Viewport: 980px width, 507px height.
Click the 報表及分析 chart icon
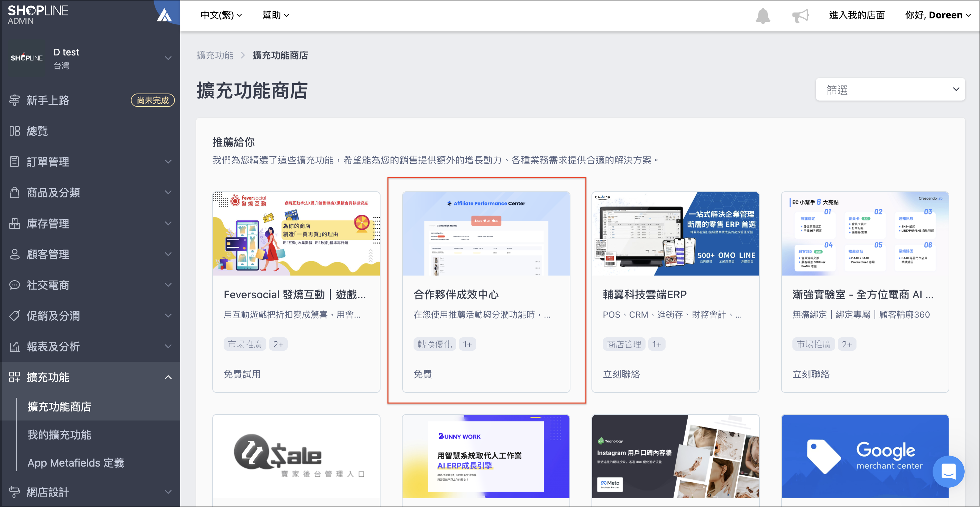click(x=14, y=346)
